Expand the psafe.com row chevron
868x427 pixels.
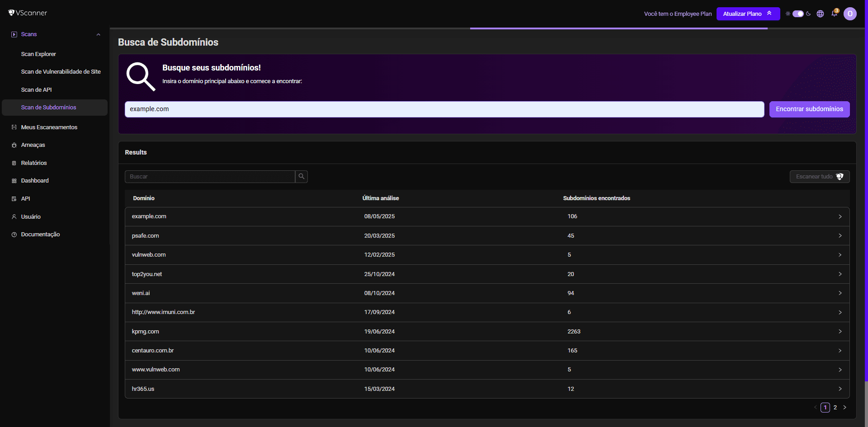840,236
